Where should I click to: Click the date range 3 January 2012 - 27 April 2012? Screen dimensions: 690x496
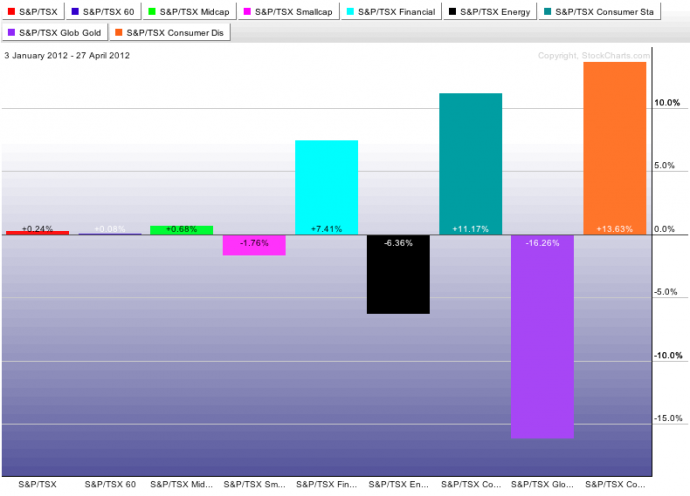tap(67, 55)
